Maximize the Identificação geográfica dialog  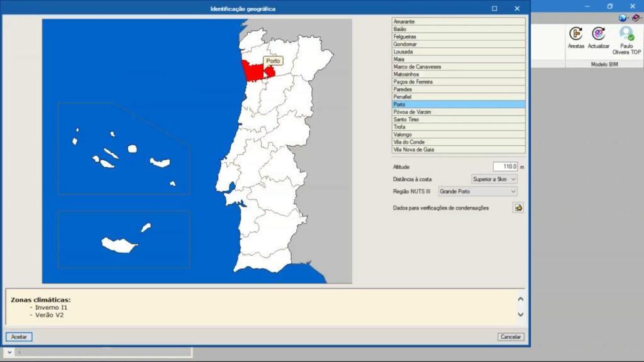click(x=494, y=8)
